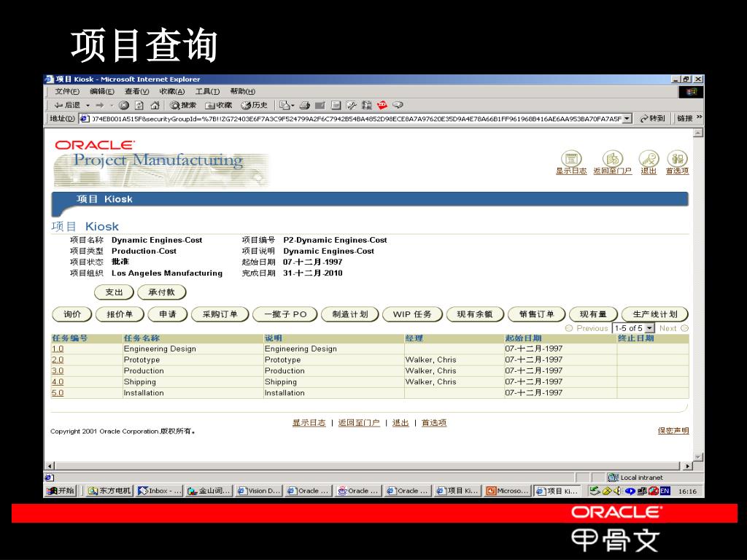The width and height of the screenshot is (747, 560).
Task: Click the 退出 key icon in header
Action: click(649, 159)
